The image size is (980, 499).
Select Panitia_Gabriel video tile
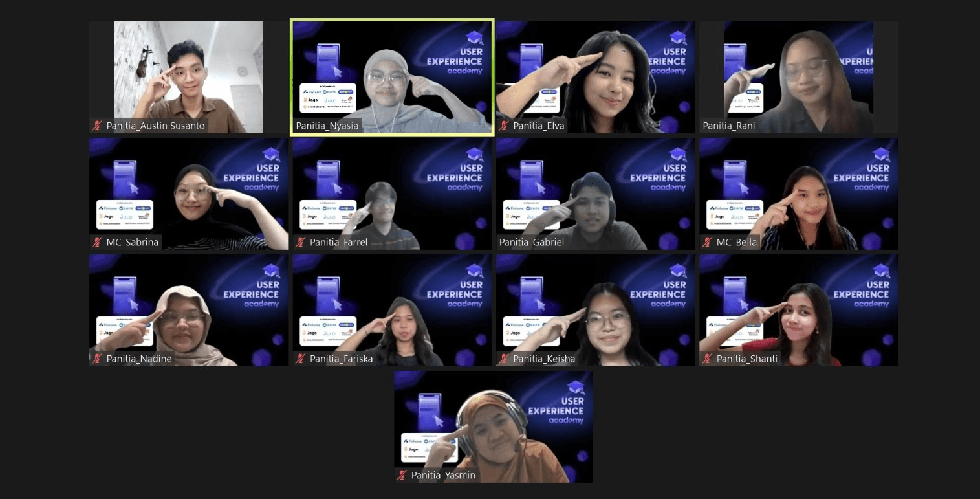pyautogui.click(x=595, y=194)
